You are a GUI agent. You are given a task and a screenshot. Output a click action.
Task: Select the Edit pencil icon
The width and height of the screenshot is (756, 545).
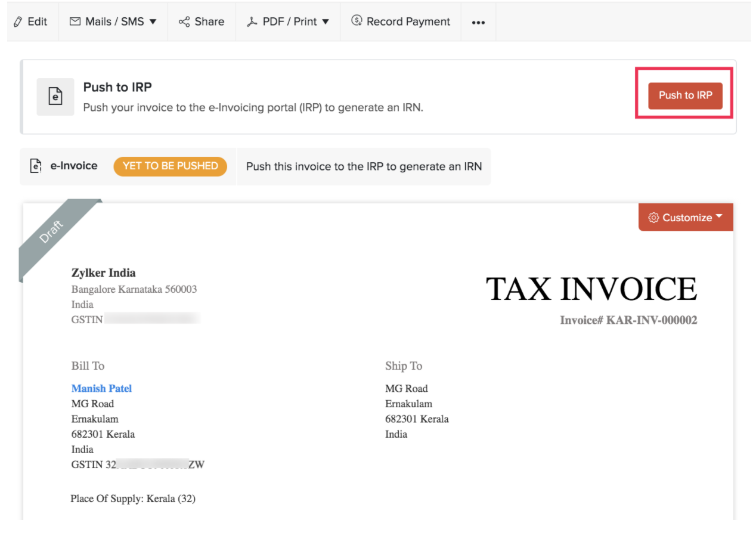[17, 21]
